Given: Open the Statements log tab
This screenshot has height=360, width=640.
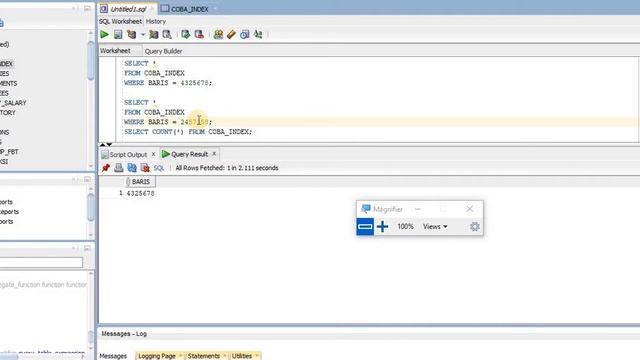Looking at the screenshot, I should click(x=204, y=356).
